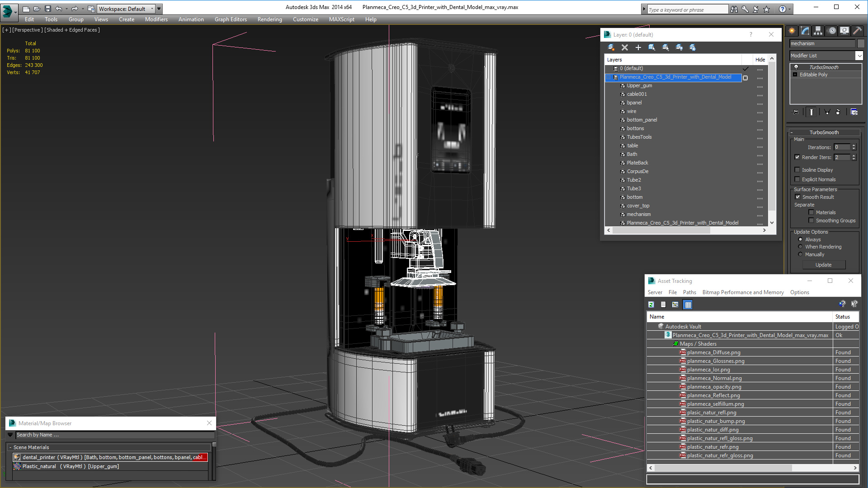
Task: Collapse Planmeca_Creo layer tree node
Action: tap(609, 77)
